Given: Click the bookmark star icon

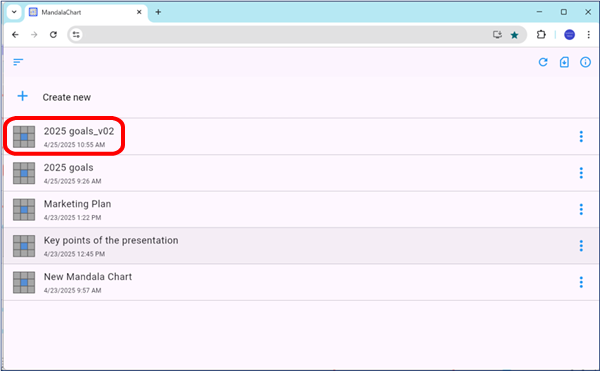Looking at the screenshot, I should 514,35.
